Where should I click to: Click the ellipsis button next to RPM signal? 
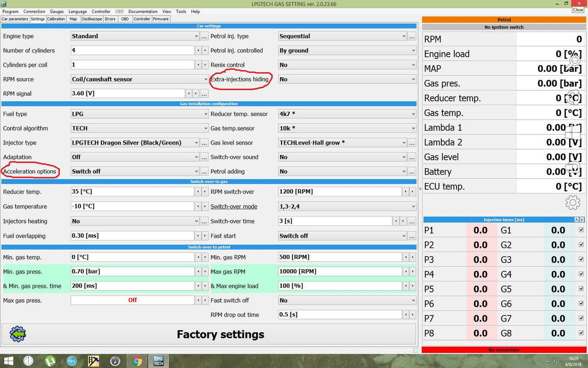[x=204, y=93]
